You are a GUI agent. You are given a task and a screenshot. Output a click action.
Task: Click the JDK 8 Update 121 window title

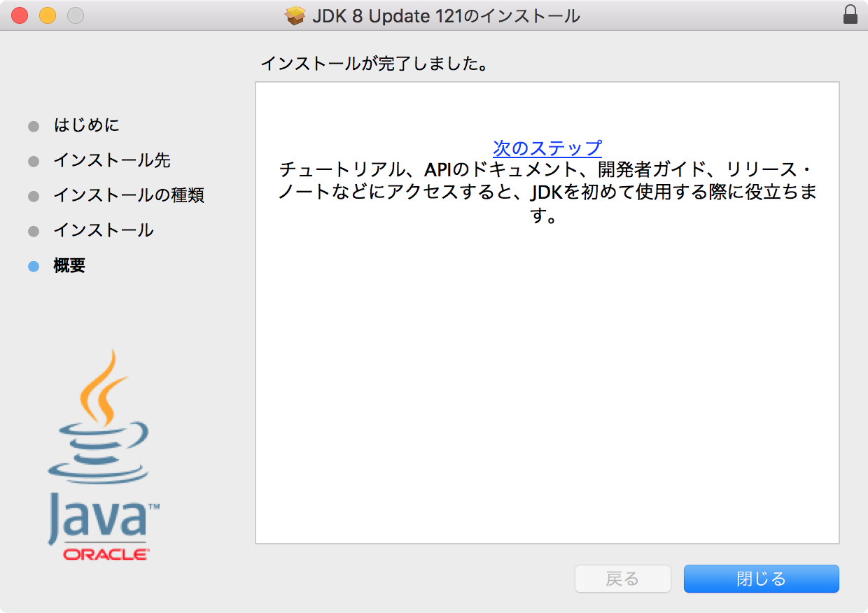pos(445,15)
